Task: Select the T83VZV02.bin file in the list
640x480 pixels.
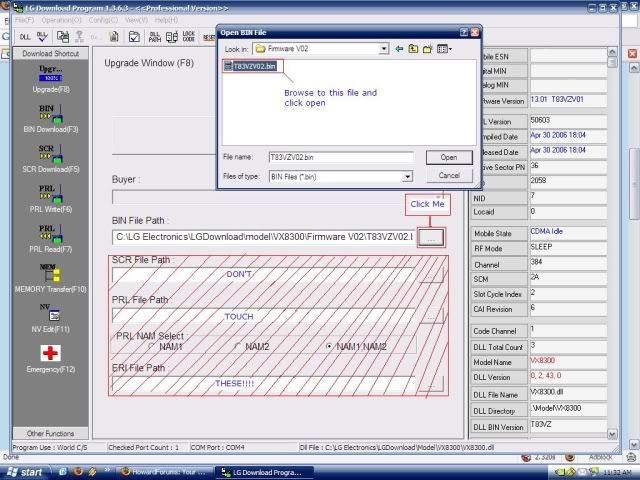Action: click(251, 66)
